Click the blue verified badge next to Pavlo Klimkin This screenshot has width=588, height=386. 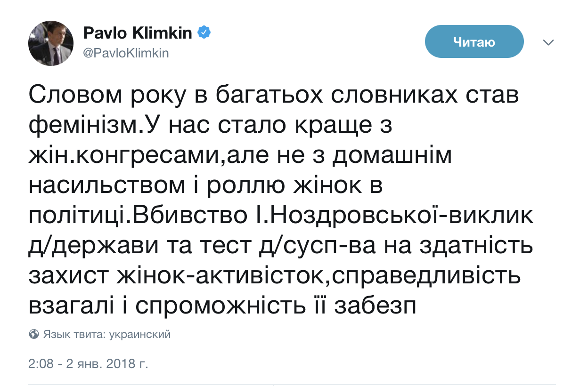point(204,33)
